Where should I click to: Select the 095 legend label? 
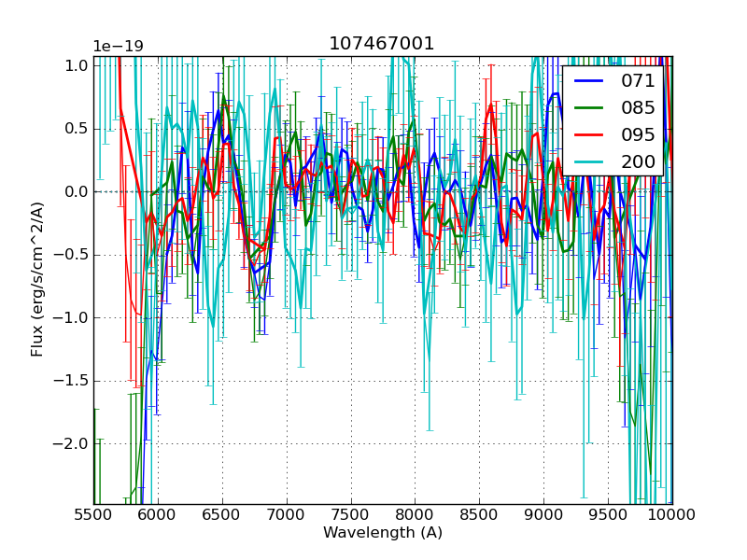[x=638, y=134]
